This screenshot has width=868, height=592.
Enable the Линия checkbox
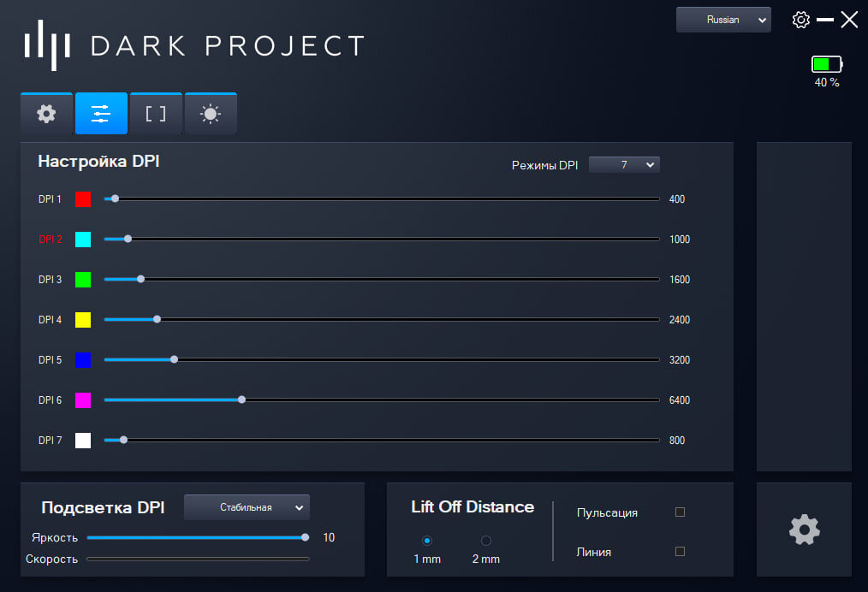click(680, 552)
